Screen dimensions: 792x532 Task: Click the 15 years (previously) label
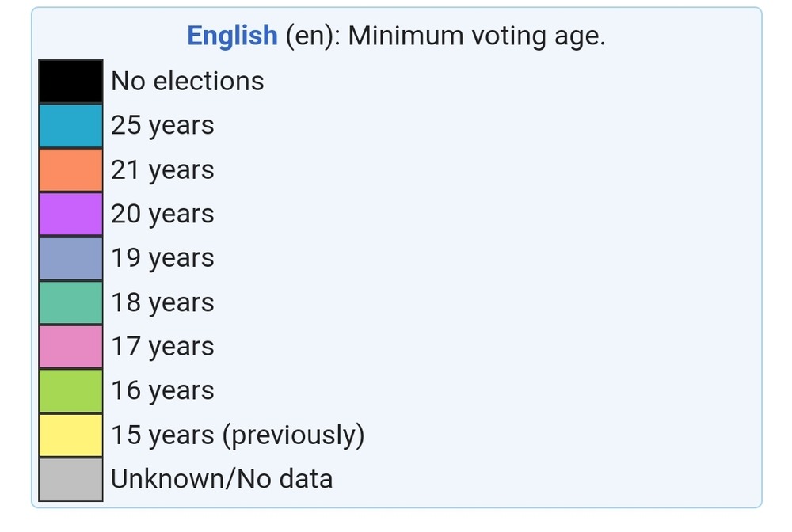click(238, 435)
